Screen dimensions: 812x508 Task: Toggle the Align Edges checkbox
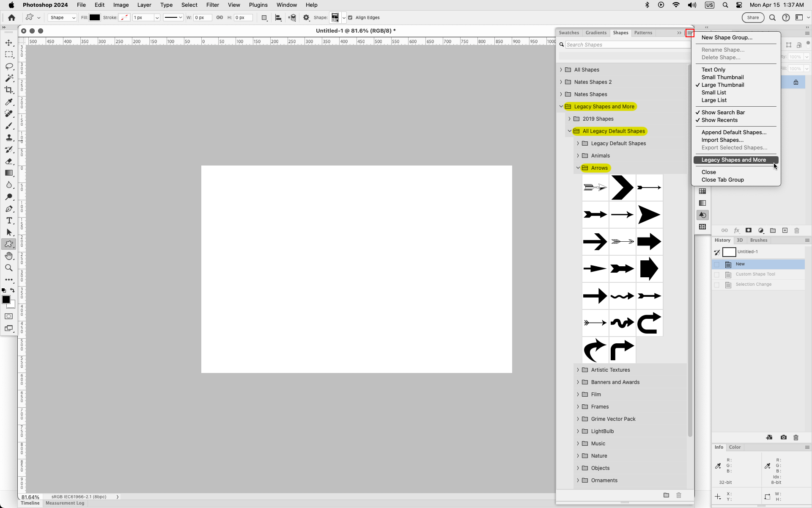click(351, 17)
